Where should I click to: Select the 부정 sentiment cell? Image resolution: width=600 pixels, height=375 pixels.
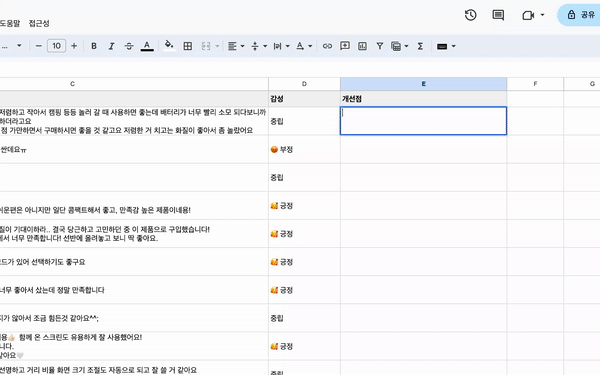pyautogui.click(x=304, y=149)
